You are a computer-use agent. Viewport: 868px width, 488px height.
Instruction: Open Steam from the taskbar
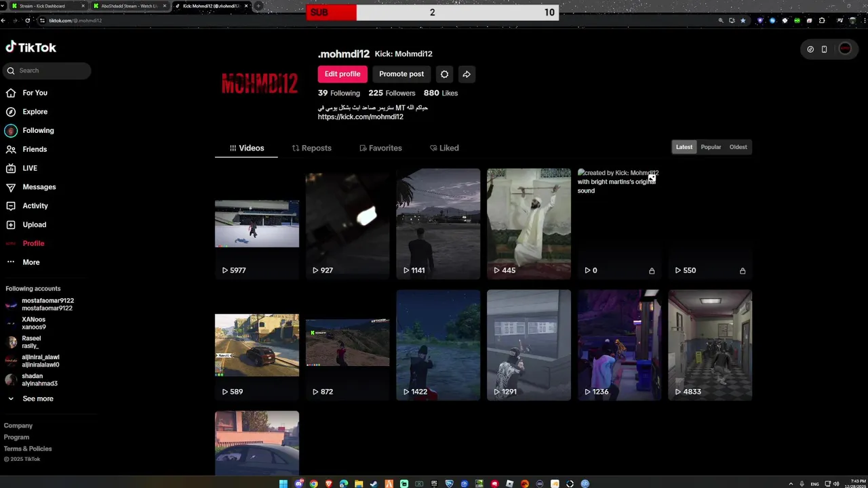[x=374, y=483]
